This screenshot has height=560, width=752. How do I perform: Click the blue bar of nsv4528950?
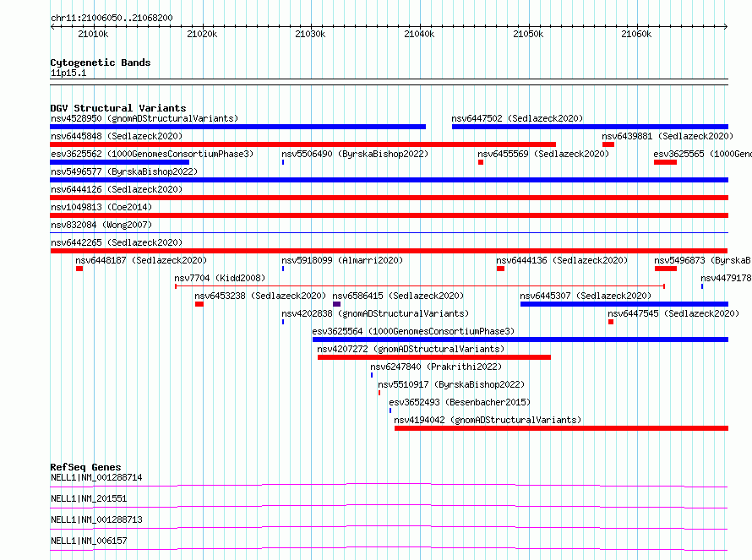pos(238,127)
